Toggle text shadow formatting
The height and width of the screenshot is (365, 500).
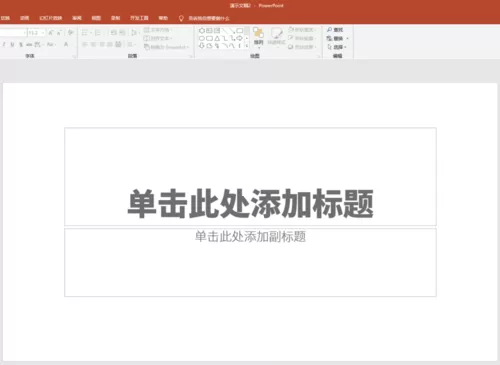coord(21,44)
